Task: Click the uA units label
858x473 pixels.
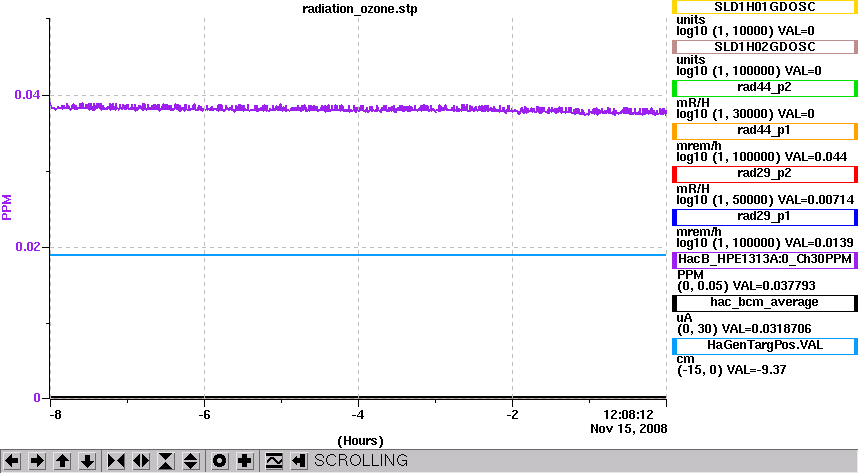Action: [x=684, y=318]
